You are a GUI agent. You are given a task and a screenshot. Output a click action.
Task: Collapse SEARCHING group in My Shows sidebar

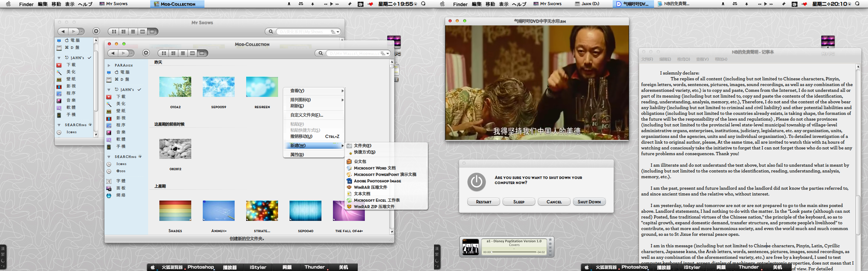pyautogui.click(x=59, y=125)
